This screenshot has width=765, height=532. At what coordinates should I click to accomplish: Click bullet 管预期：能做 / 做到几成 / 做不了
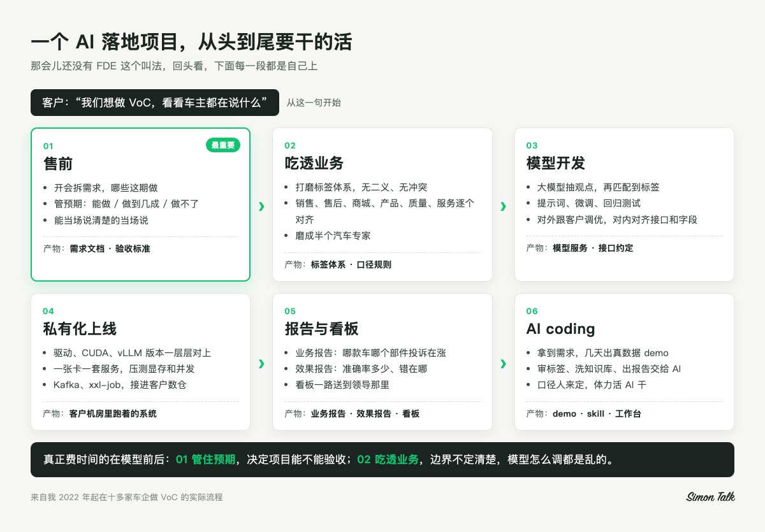[127, 204]
